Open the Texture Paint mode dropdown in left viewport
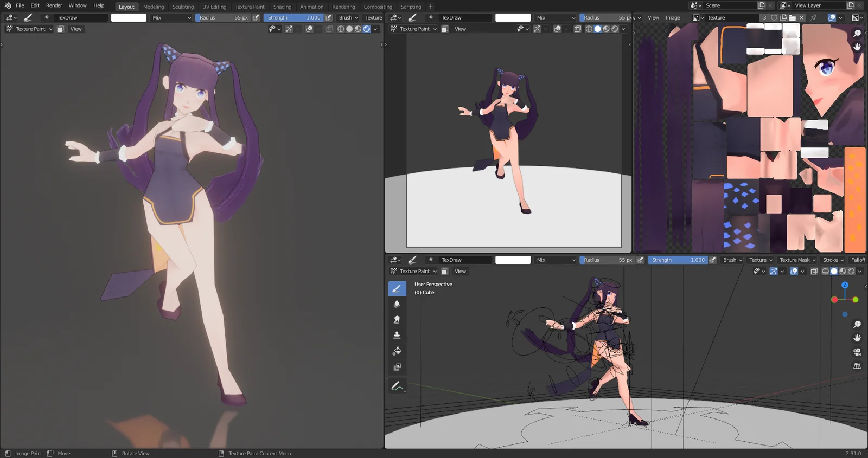Screen dimensions: 868x458 pos(29,29)
